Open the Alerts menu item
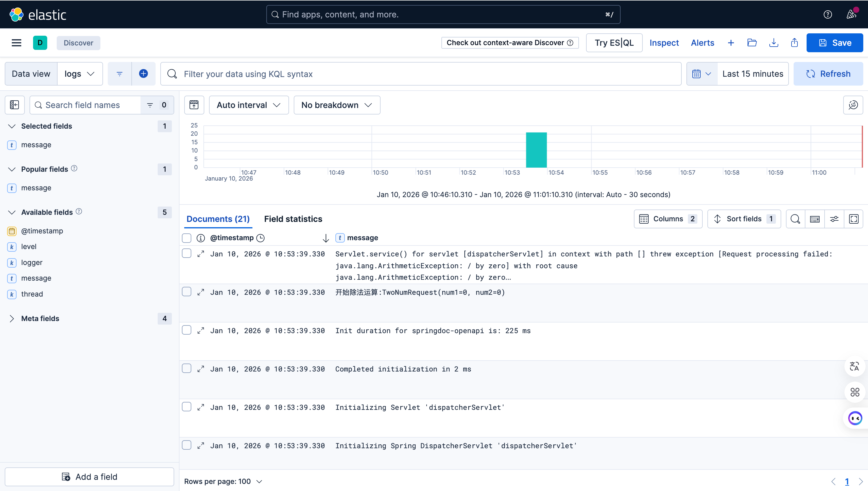The height and width of the screenshot is (491, 868). (702, 43)
